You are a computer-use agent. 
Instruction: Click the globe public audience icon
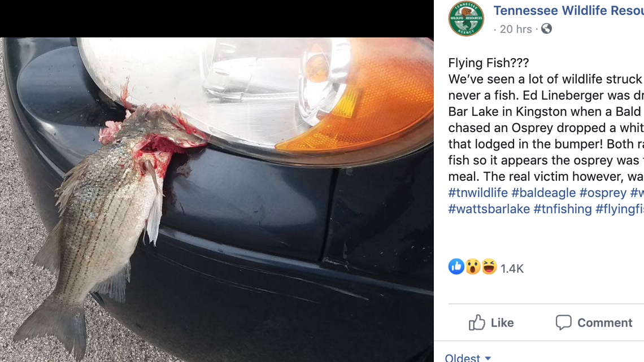546,29
